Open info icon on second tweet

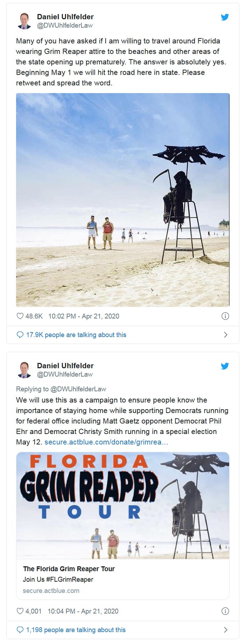[x=225, y=611]
